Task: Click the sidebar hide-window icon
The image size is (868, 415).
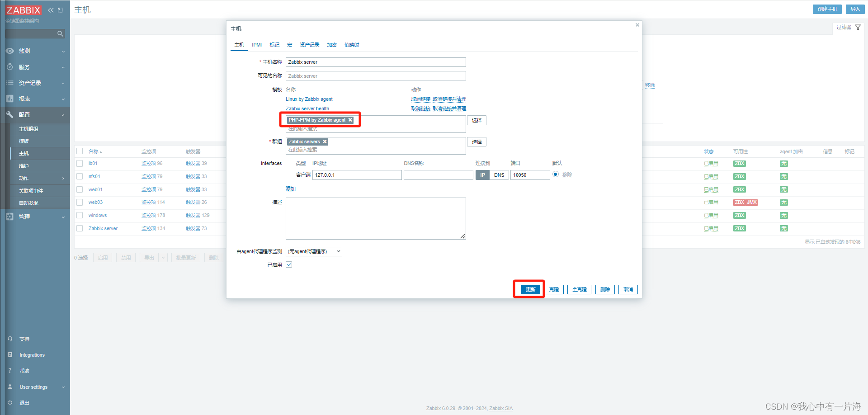Action: click(60, 10)
